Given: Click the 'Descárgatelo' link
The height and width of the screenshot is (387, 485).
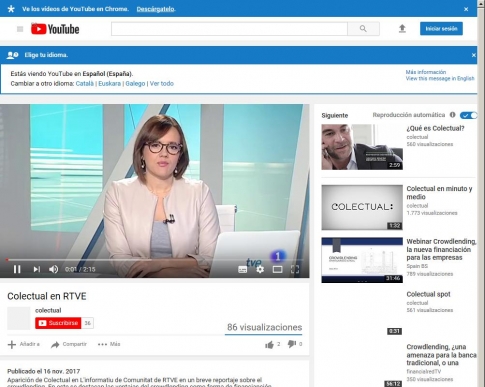Looking at the screenshot, I should (155, 9).
